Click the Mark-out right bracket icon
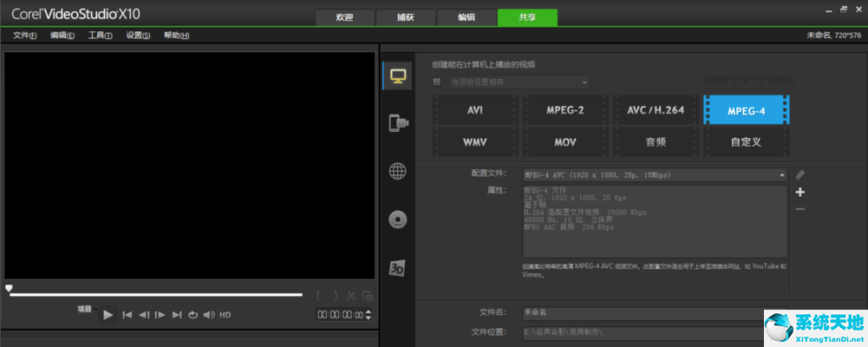This screenshot has height=347, width=868. 335,296
